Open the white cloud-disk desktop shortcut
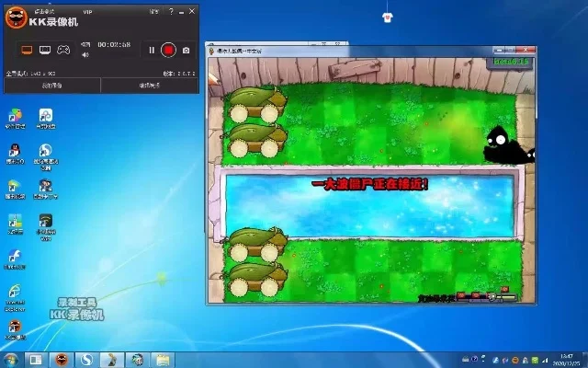Image resolution: width=588 pixels, height=368 pixels. [x=46, y=119]
